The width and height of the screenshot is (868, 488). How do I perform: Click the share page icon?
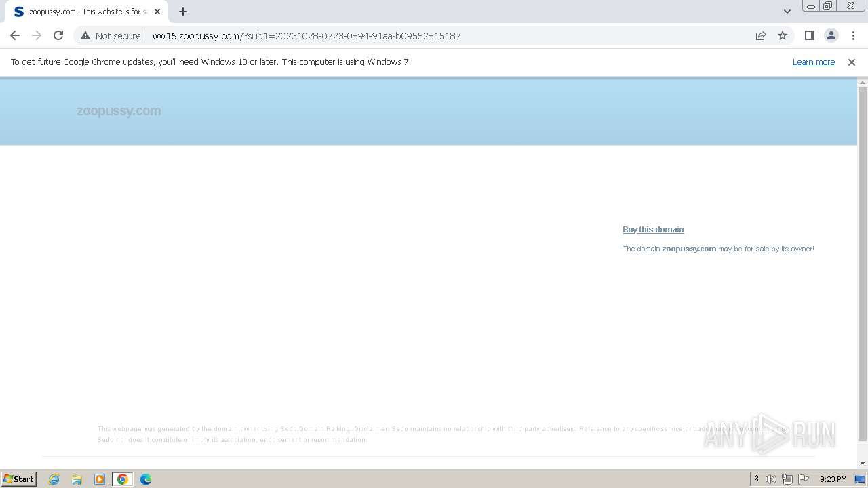[x=761, y=35]
